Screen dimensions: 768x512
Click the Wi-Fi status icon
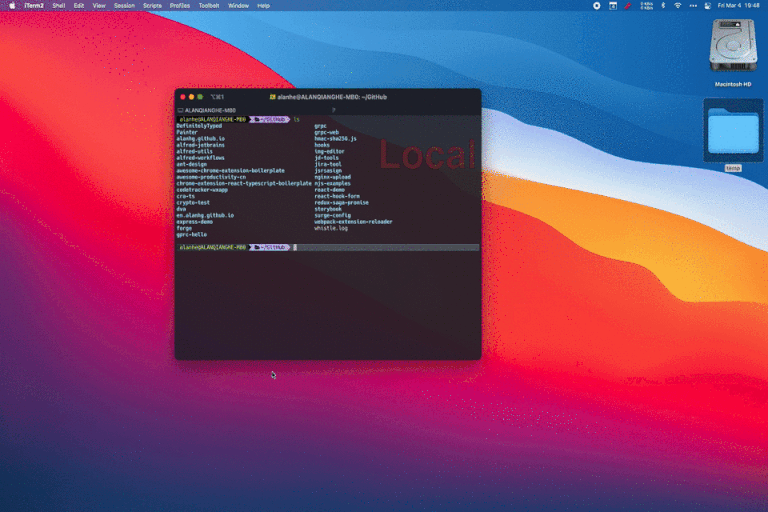678,5
